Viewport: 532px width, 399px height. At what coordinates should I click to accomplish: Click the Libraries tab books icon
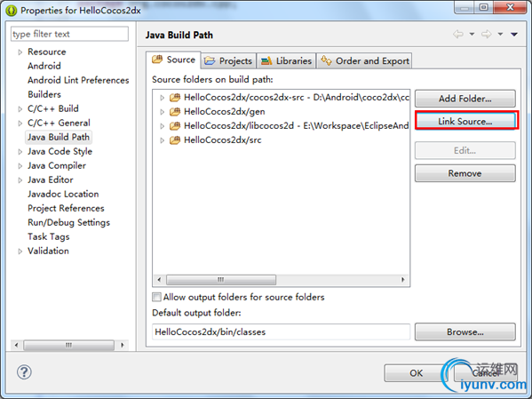(266, 60)
